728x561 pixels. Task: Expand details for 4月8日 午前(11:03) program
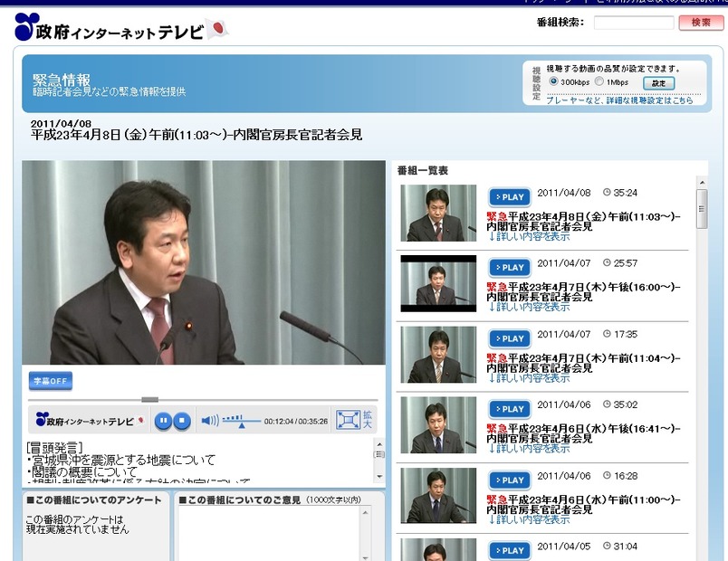click(x=529, y=237)
